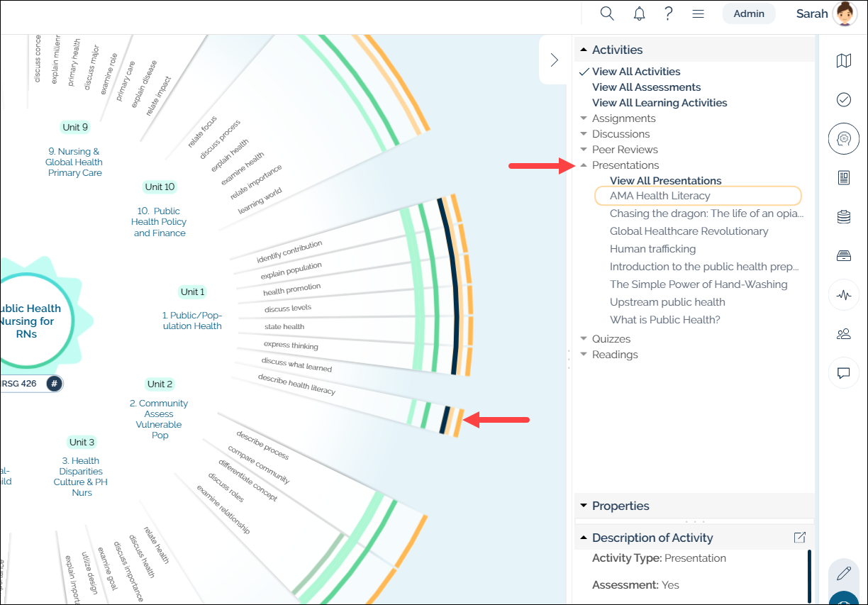Open the map icon in right sidebar
Screen dimensions: 868x605
844,61
